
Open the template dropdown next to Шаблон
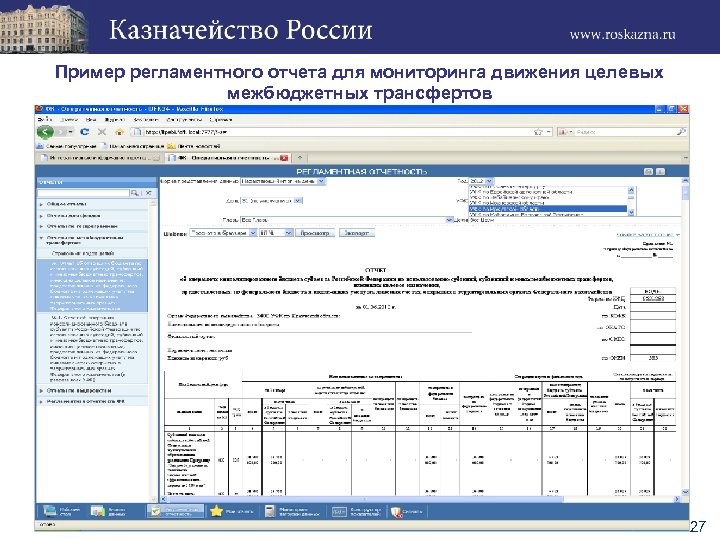pyautogui.click(x=223, y=233)
